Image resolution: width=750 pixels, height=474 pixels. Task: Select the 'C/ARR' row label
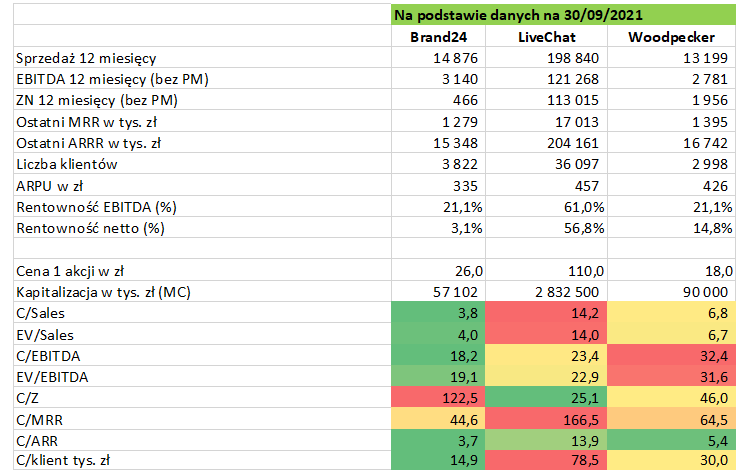pyautogui.click(x=37, y=441)
